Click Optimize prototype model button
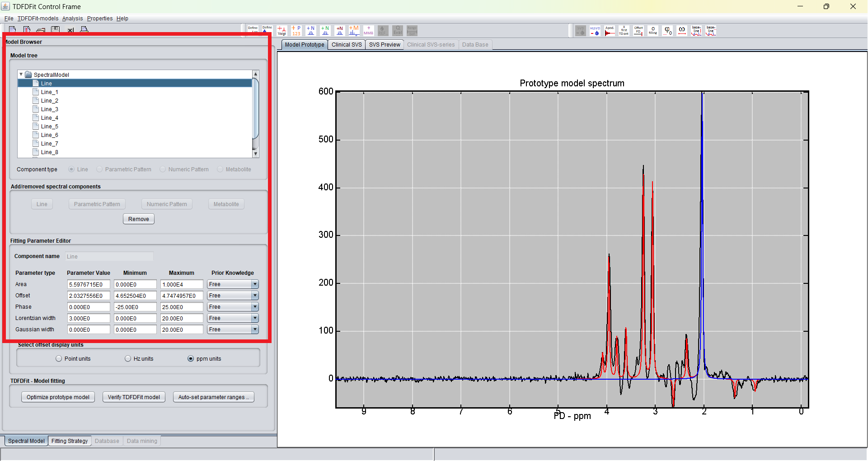868x461 pixels. (x=58, y=397)
